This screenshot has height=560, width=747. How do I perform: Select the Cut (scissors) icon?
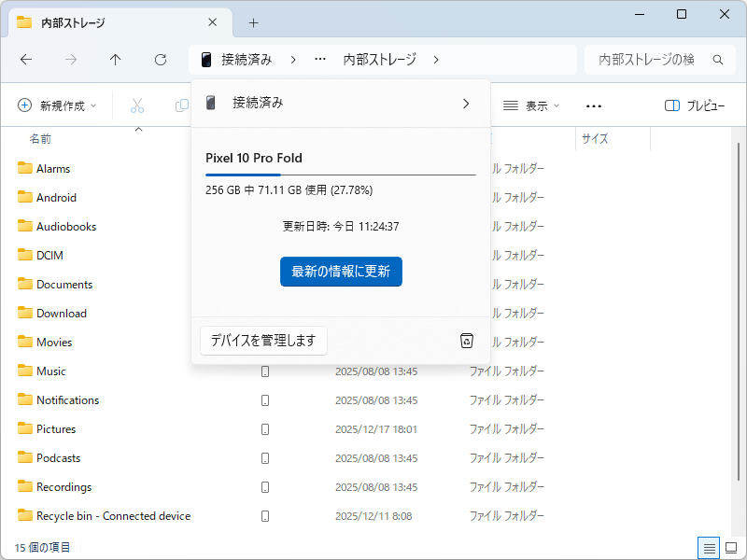(137, 105)
